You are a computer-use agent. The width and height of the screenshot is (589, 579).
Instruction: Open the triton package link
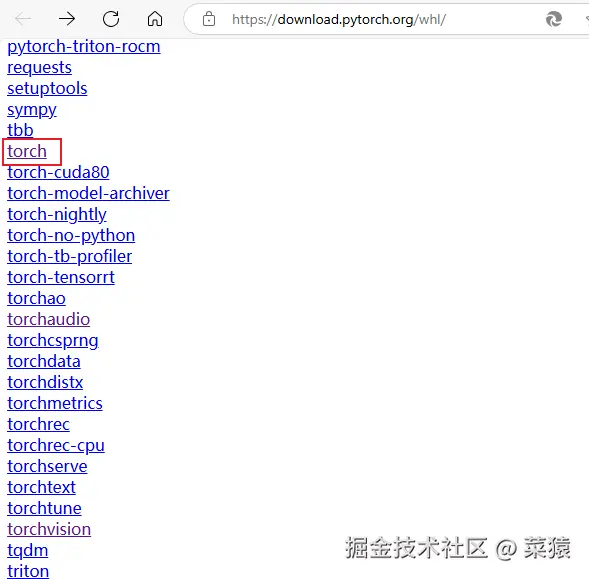28,571
